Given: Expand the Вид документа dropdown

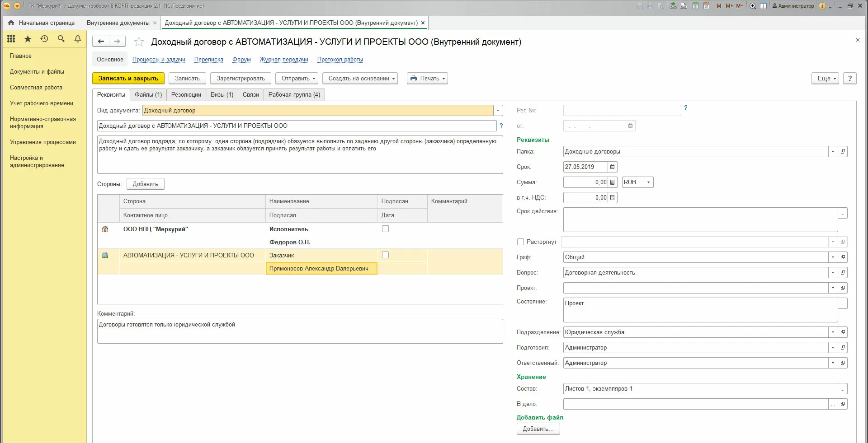Looking at the screenshot, I should [x=498, y=111].
